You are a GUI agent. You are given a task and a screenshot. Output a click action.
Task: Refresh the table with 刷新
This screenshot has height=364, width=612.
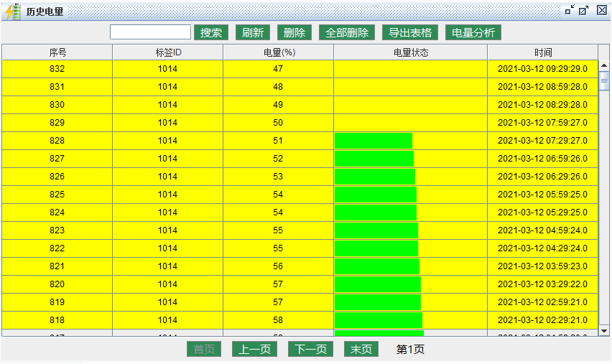(252, 32)
